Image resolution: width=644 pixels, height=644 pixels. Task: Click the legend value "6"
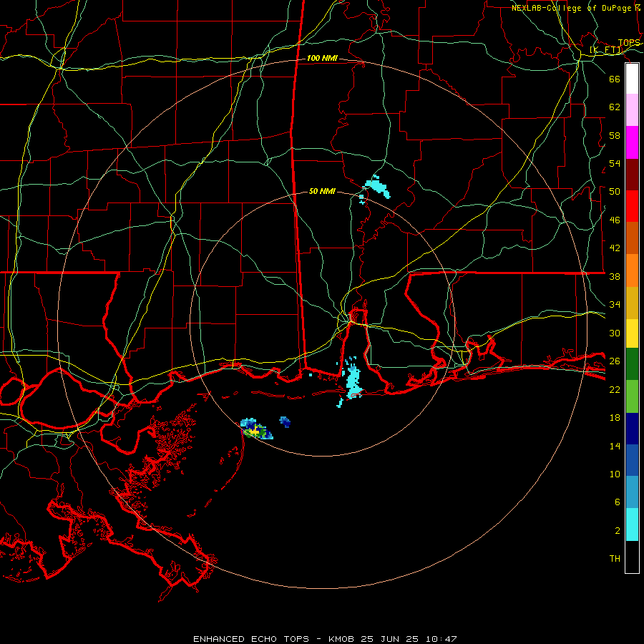click(618, 502)
